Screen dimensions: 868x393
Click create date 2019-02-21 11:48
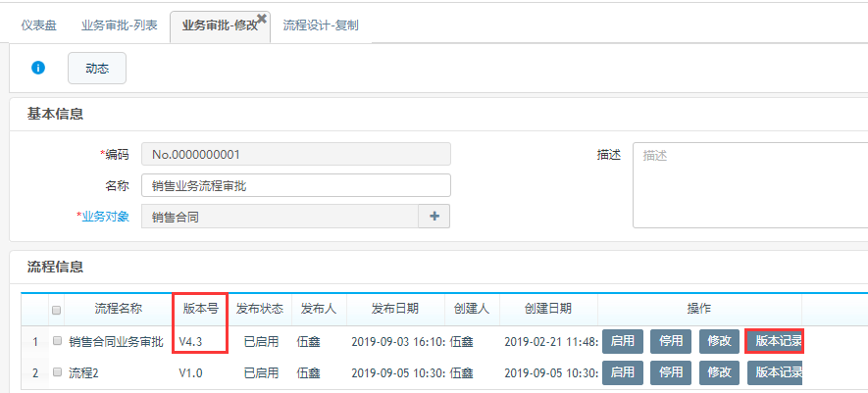551,342
